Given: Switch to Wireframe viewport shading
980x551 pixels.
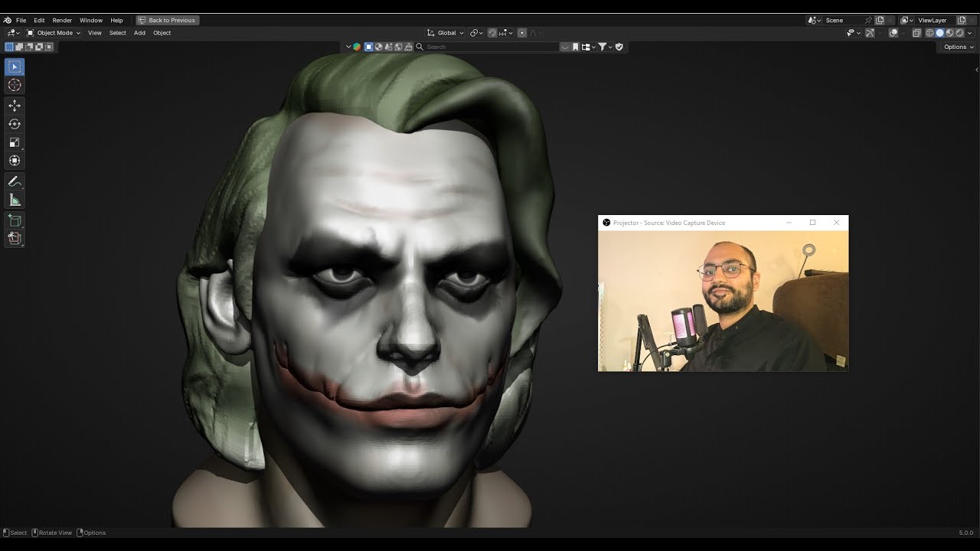Looking at the screenshot, I should [x=929, y=33].
